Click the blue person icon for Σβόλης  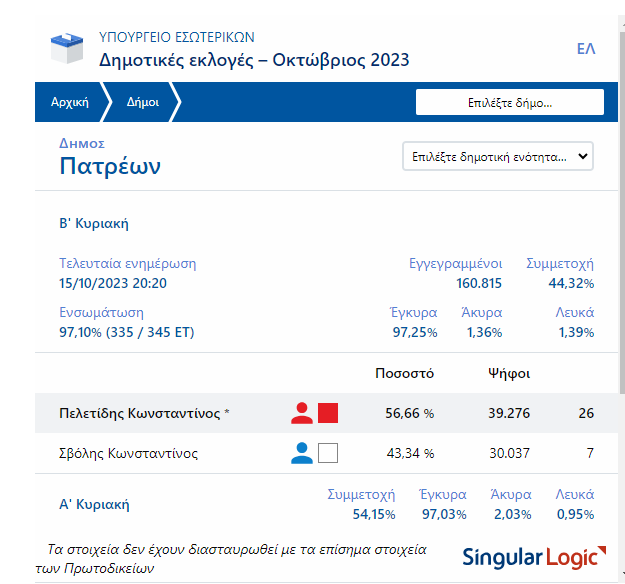pos(302,453)
